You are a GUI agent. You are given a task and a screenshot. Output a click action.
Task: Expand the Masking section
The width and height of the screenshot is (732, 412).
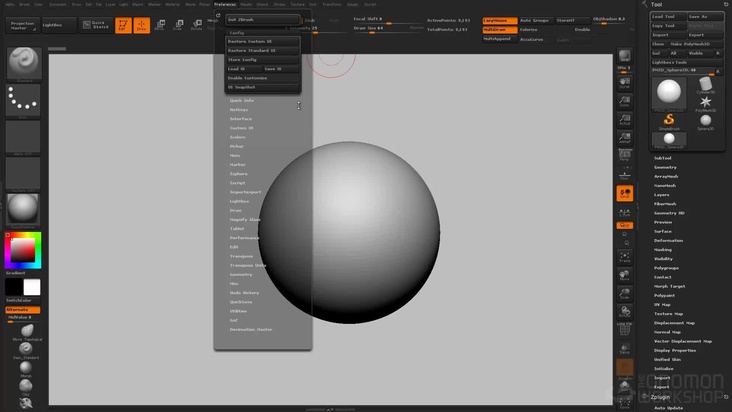coord(663,250)
